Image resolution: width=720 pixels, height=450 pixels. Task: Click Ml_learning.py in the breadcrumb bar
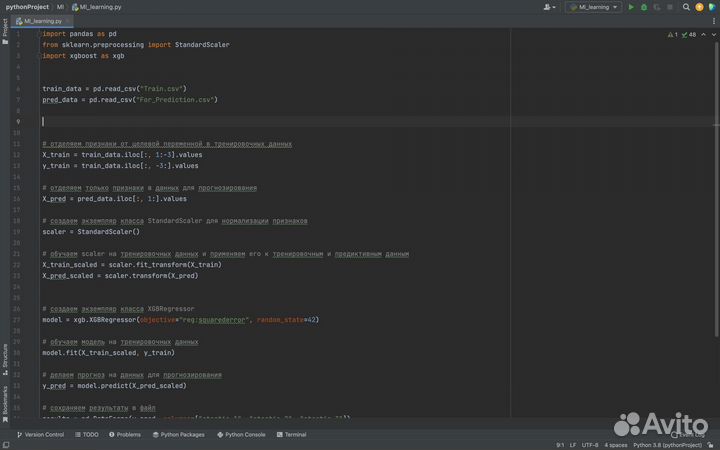pyautogui.click(x=97, y=7)
